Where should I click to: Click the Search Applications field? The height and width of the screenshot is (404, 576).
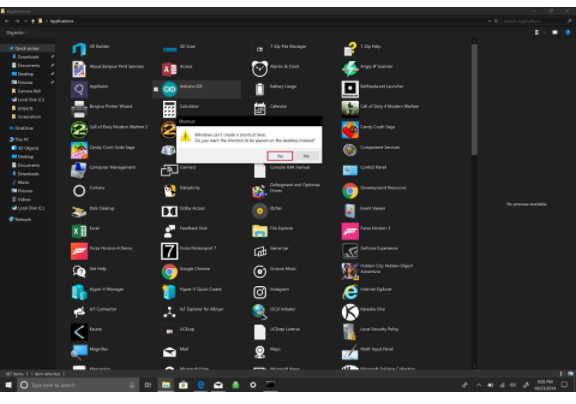[x=537, y=21]
